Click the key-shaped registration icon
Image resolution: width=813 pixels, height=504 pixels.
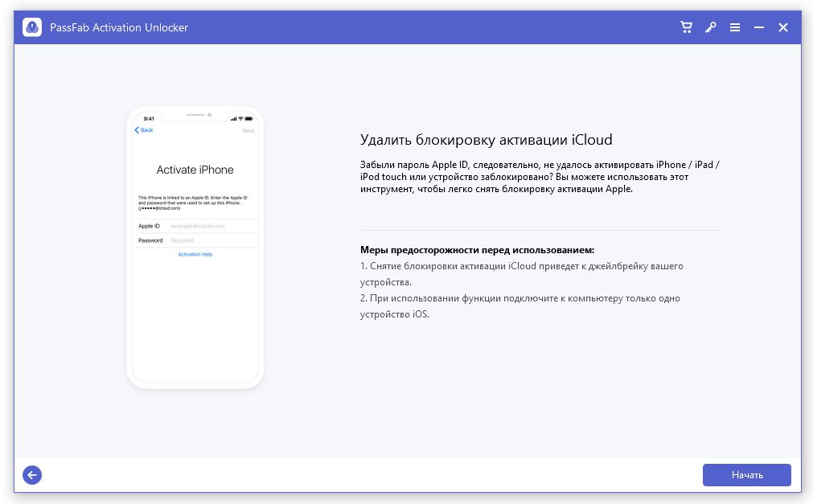coord(710,27)
